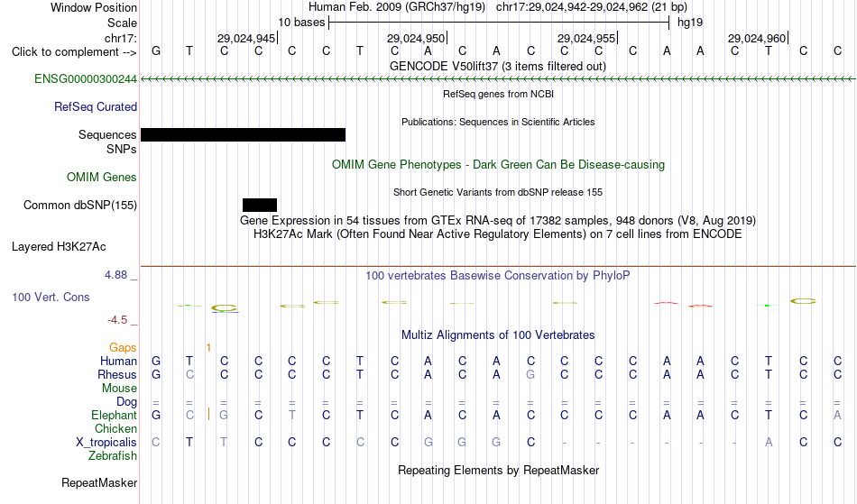857x504 pixels.
Task: Click the Rhesus species row label
Action: point(117,374)
